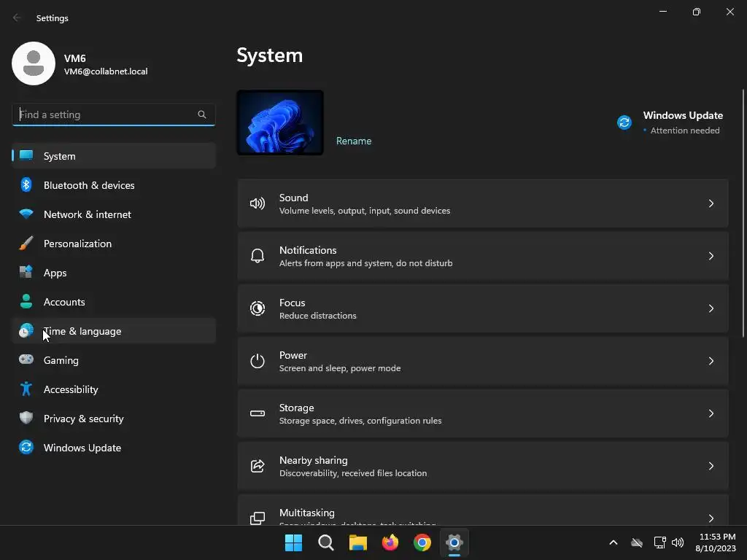The height and width of the screenshot is (560, 747).
Task: Open Sound volume levels settings
Action: [483, 204]
